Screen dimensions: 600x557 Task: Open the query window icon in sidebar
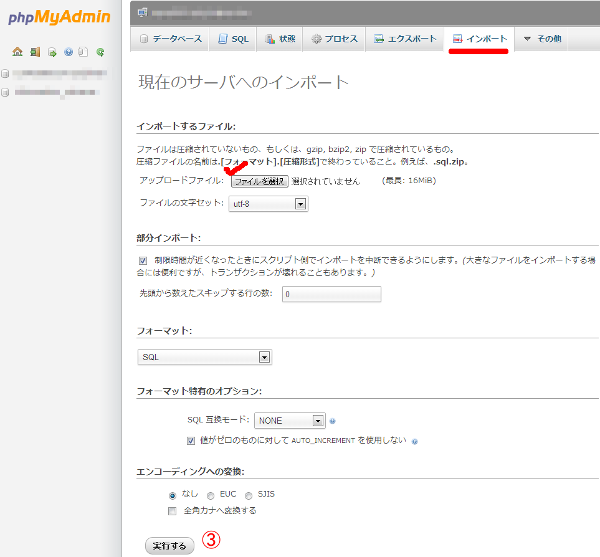click(x=51, y=52)
